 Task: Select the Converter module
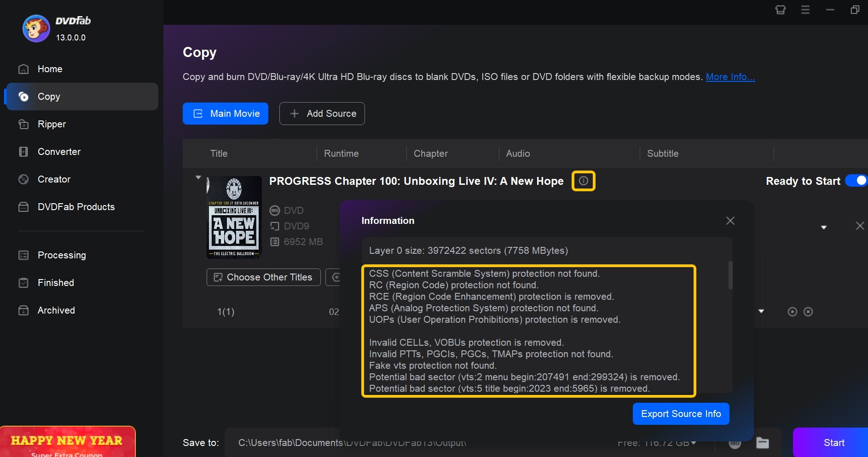tap(59, 152)
